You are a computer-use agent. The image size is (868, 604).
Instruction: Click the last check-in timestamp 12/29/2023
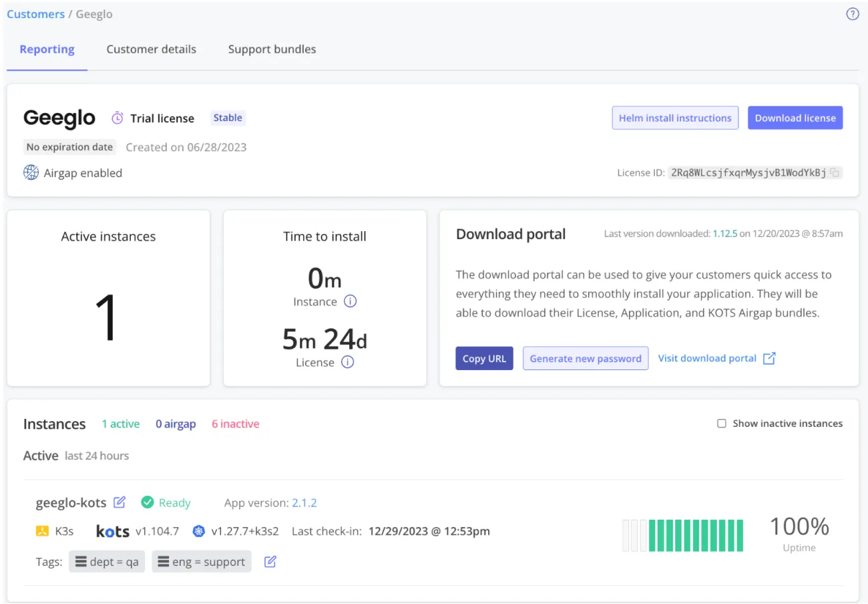click(x=429, y=531)
